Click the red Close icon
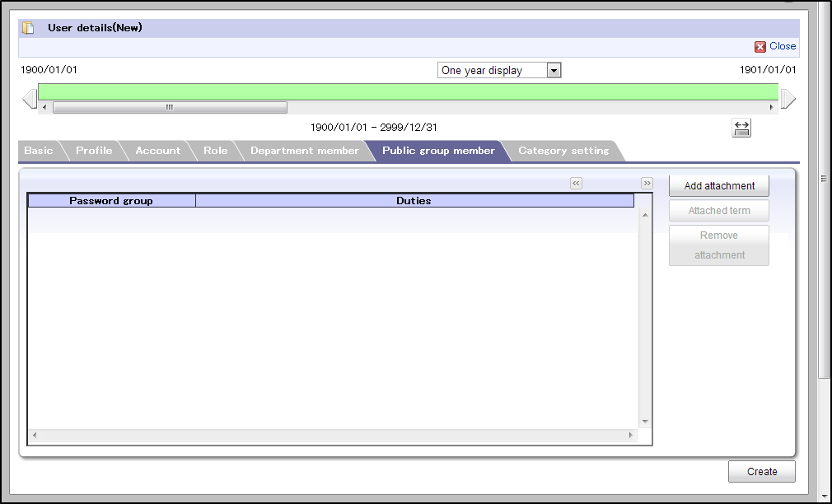 pyautogui.click(x=760, y=47)
